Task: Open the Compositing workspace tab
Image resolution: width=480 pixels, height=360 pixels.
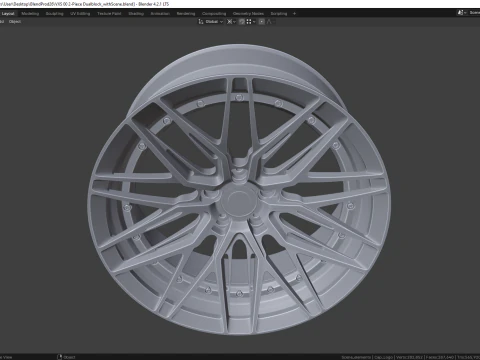Action: (214, 14)
